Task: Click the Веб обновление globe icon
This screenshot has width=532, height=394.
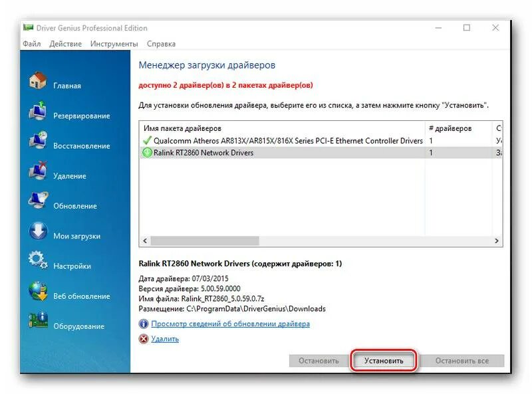Action: pyautogui.click(x=38, y=290)
